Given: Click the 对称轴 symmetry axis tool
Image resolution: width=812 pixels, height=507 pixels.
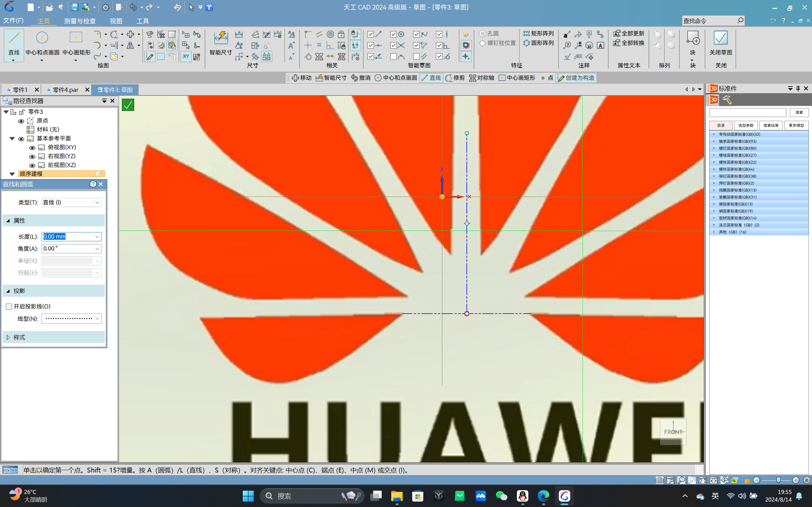Looking at the screenshot, I should pos(481,78).
